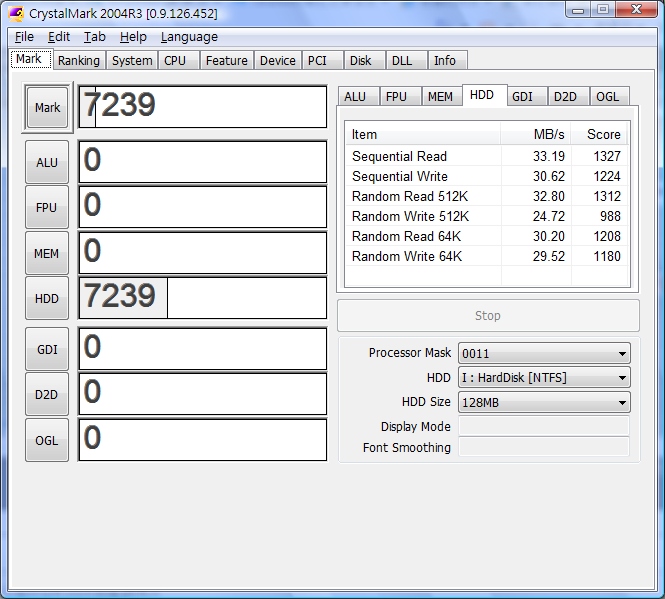Switch to the Feature tab
665x599 pixels.
point(227,60)
